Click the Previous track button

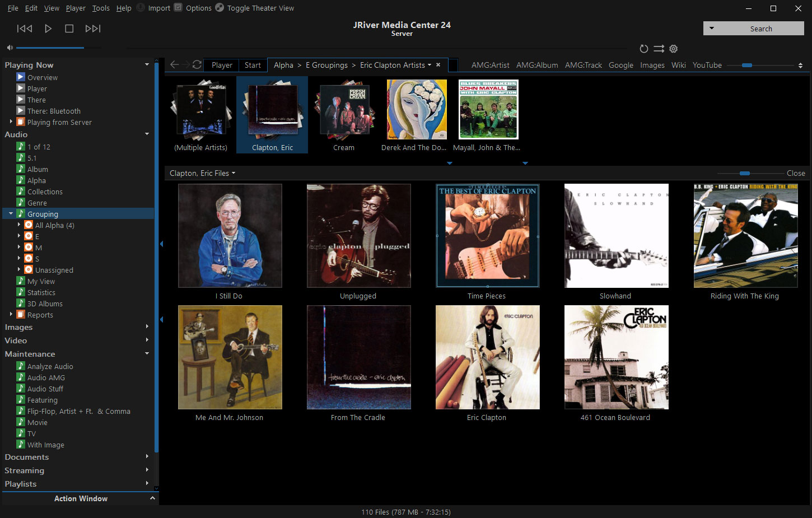click(x=25, y=29)
